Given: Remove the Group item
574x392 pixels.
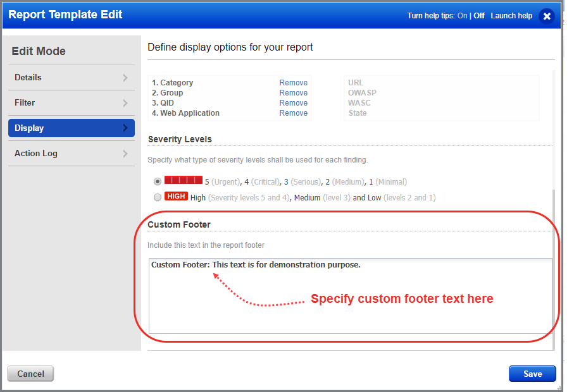Looking at the screenshot, I should click(x=293, y=92).
